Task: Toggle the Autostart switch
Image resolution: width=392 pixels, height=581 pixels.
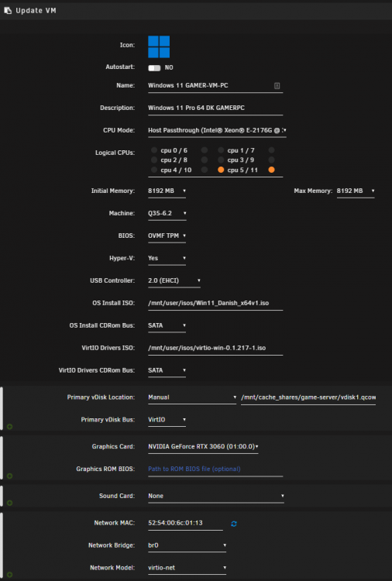Action: pos(154,68)
